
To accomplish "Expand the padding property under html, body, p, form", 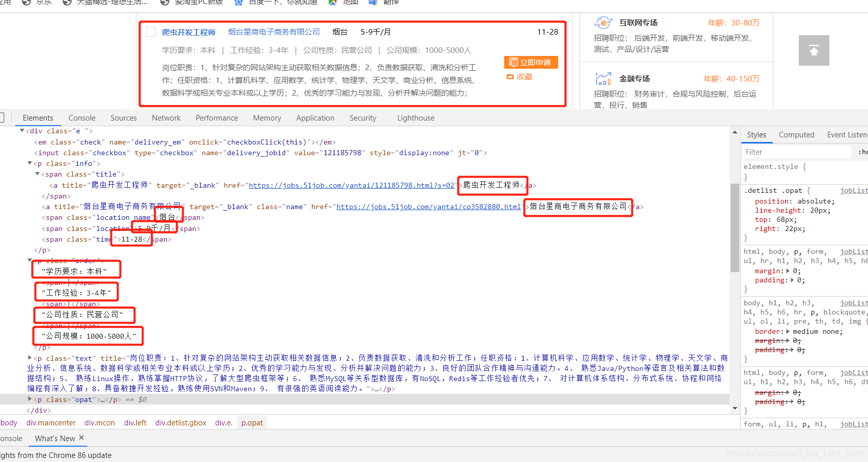I will [792, 280].
